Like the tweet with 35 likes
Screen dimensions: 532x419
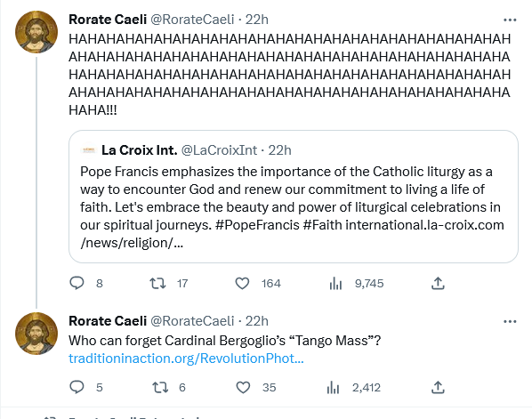click(x=243, y=387)
